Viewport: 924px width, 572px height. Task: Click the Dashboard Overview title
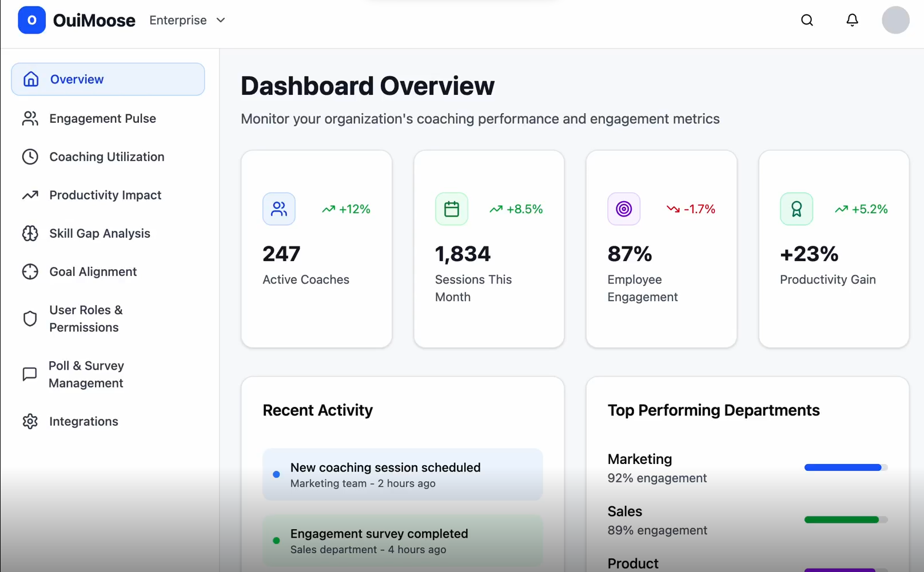(368, 86)
